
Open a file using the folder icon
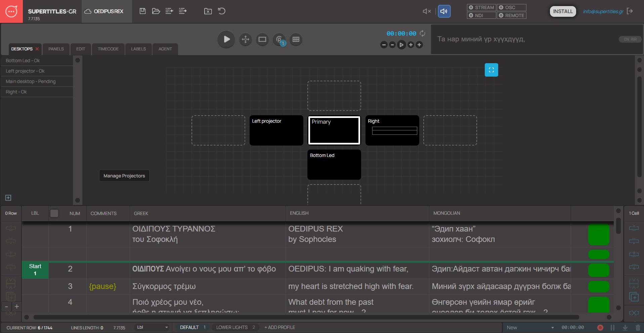pos(156,11)
